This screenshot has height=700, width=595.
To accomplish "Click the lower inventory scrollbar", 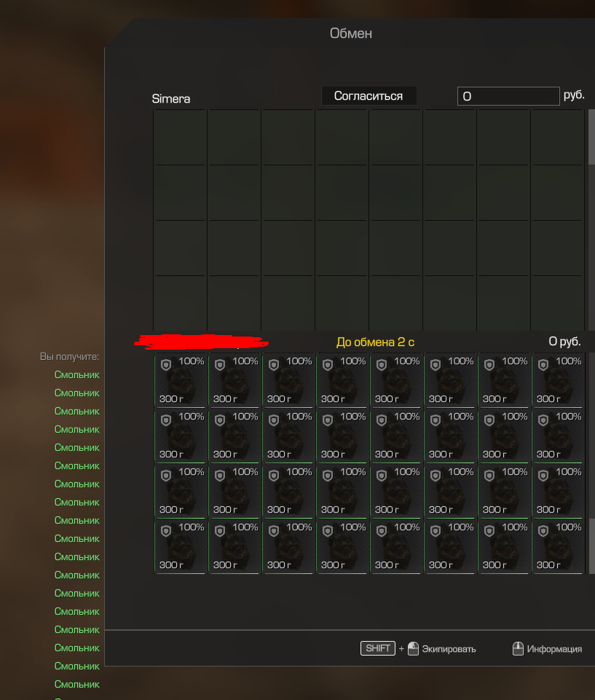I will (591, 546).
